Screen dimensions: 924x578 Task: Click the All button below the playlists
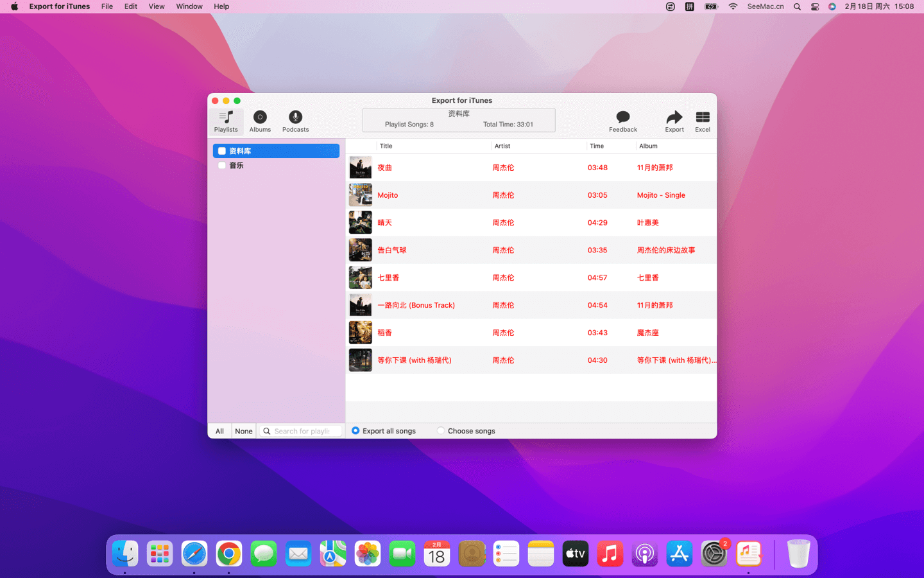click(219, 431)
